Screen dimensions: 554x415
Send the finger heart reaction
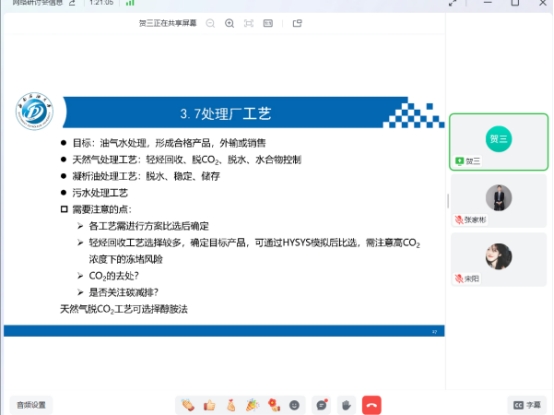click(231, 405)
